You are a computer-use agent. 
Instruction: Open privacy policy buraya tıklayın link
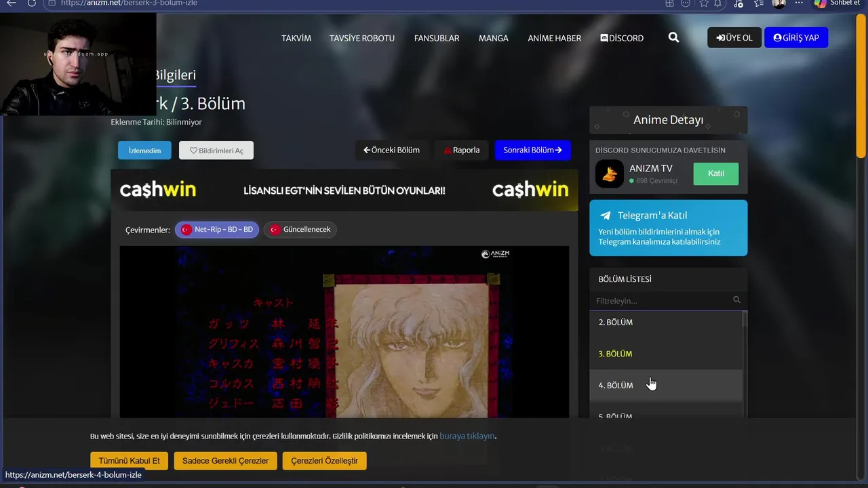[x=467, y=436]
